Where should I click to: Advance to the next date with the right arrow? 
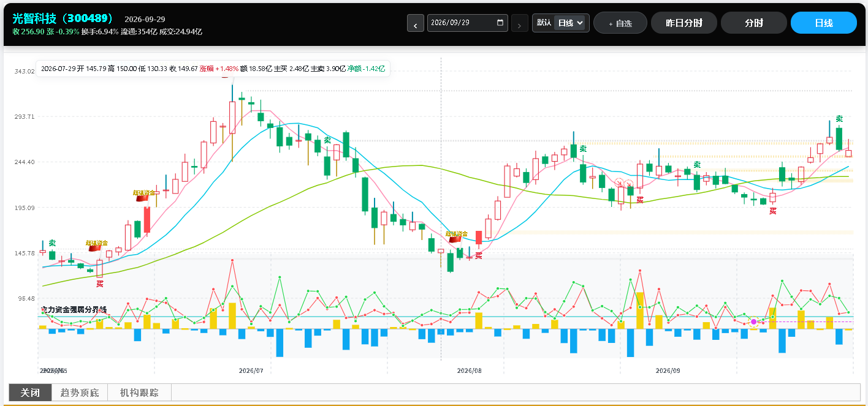pos(519,23)
